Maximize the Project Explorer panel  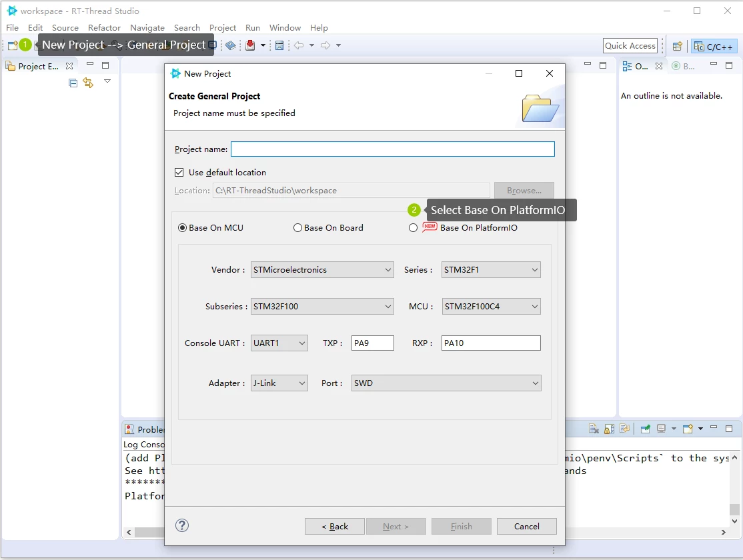pos(105,65)
